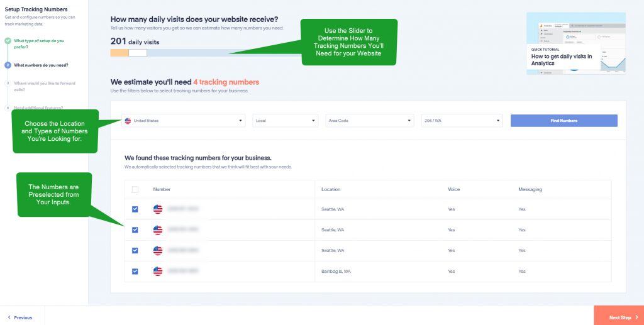Click the right arrow icon on Next Step
Image resolution: width=644 pixels, height=325 pixels.
click(x=636, y=317)
